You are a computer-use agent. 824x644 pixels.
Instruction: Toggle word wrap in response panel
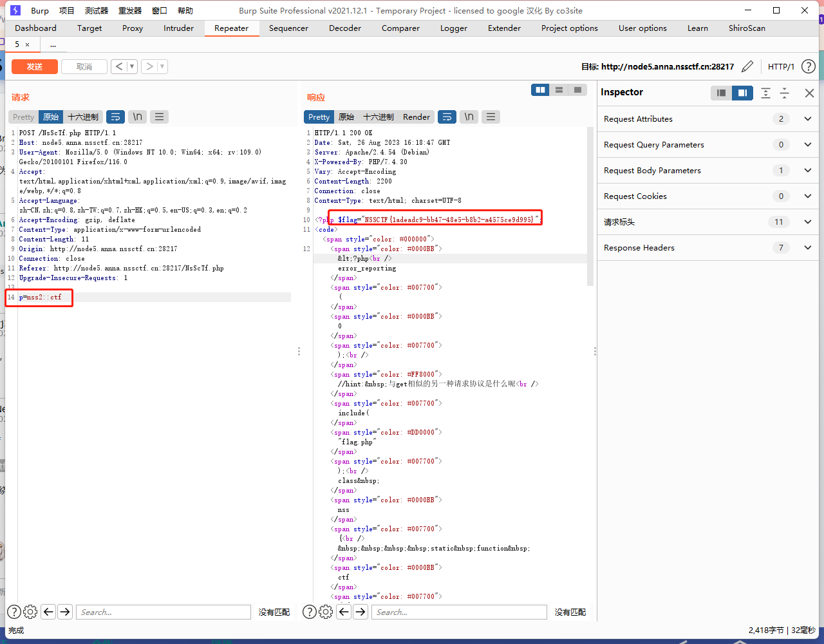447,117
